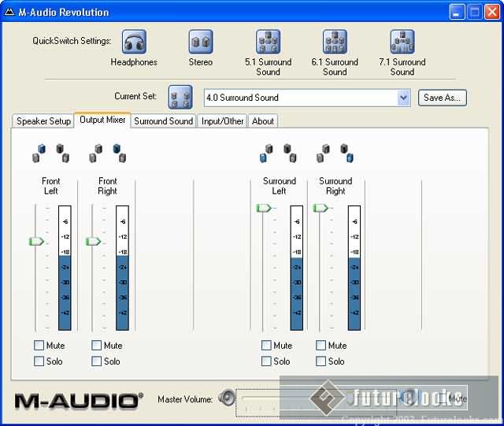Select the Headphones QuickSwitch icon
504x426 pixels.
(134, 42)
